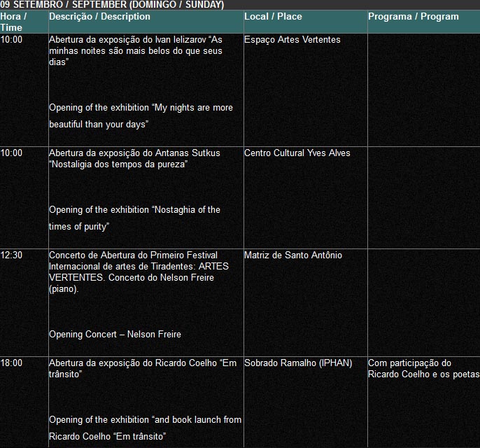Click the 'Nostaghia of the times of purity' text

click(x=134, y=218)
